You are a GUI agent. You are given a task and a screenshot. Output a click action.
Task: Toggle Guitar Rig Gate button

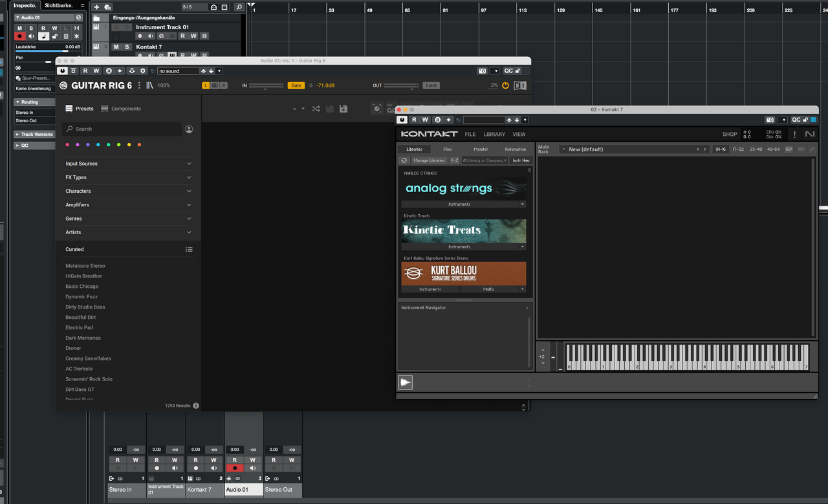(296, 85)
